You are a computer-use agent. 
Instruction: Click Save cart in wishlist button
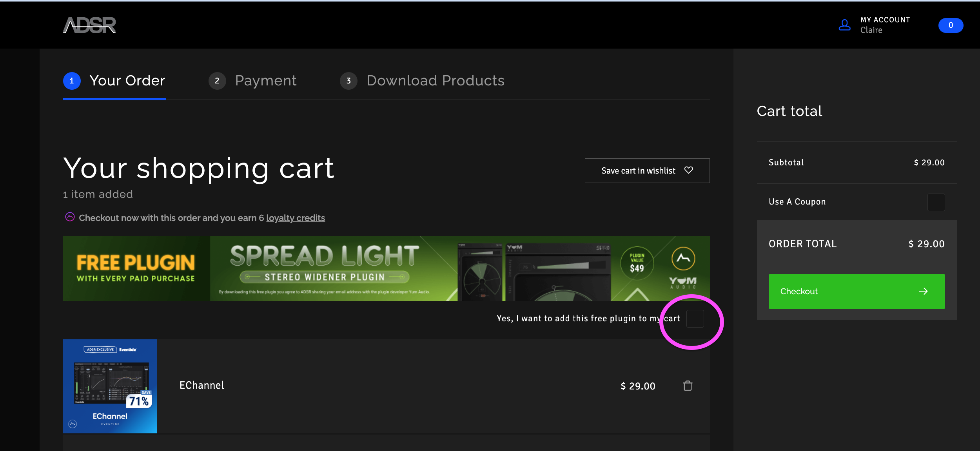coord(647,170)
